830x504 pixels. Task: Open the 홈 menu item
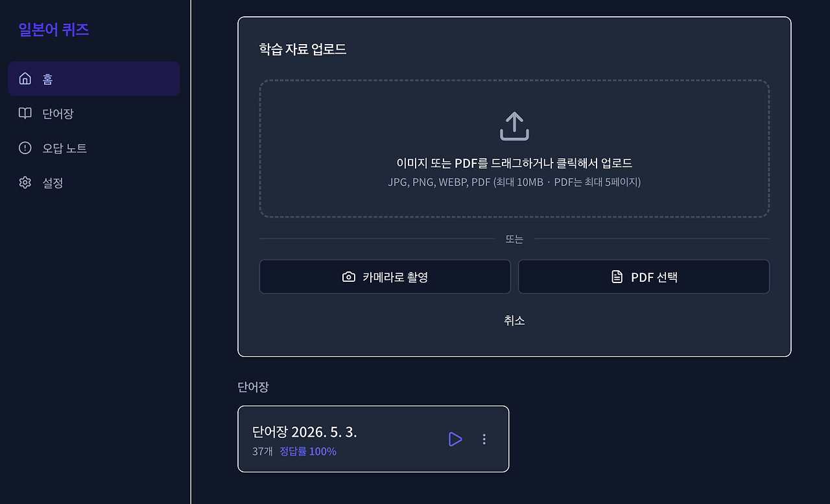94,79
